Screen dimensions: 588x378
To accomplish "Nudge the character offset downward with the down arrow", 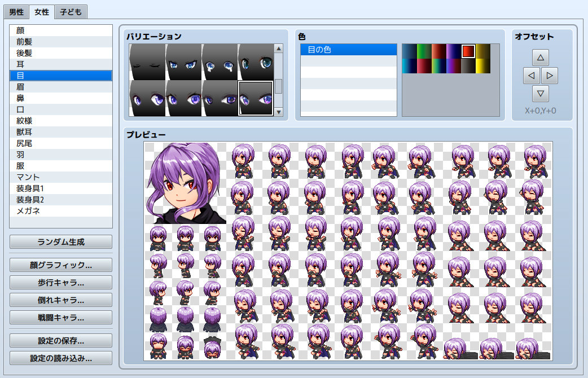I will [x=541, y=95].
